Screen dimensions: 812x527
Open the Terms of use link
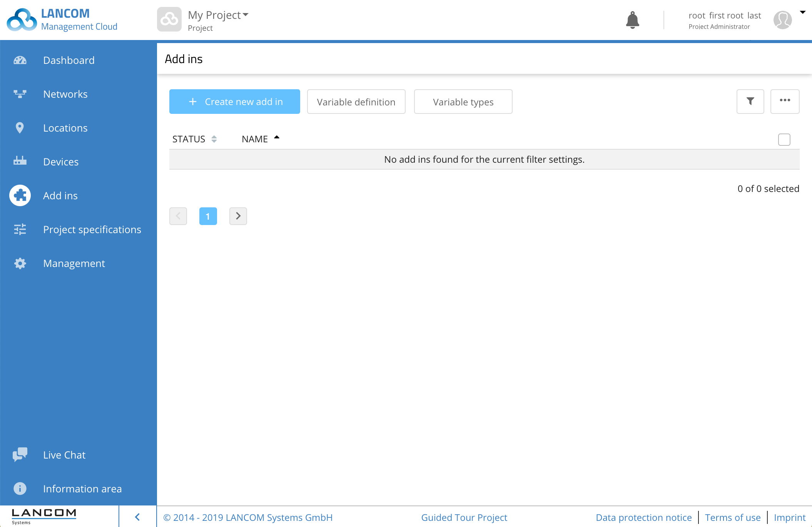click(732, 517)
